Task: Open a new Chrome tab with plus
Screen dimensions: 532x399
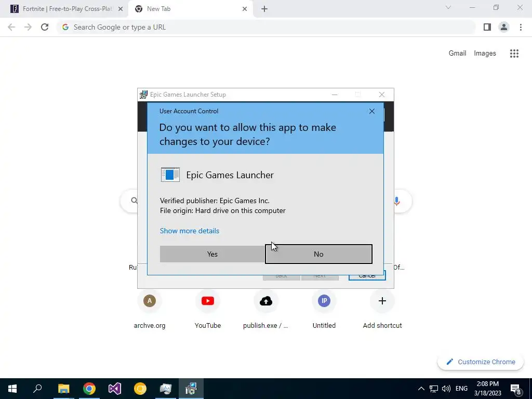Action: click(264, 9)
